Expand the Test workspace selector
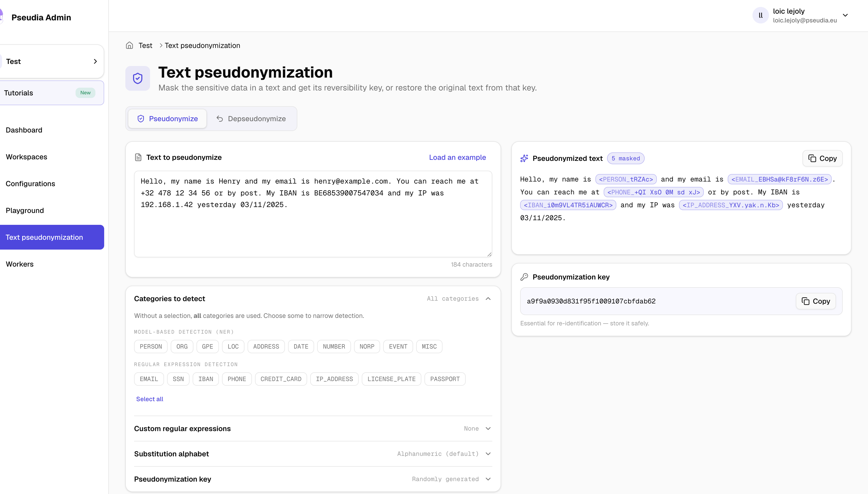This screenshot has height=494, width=868. [x=52, y=61]
